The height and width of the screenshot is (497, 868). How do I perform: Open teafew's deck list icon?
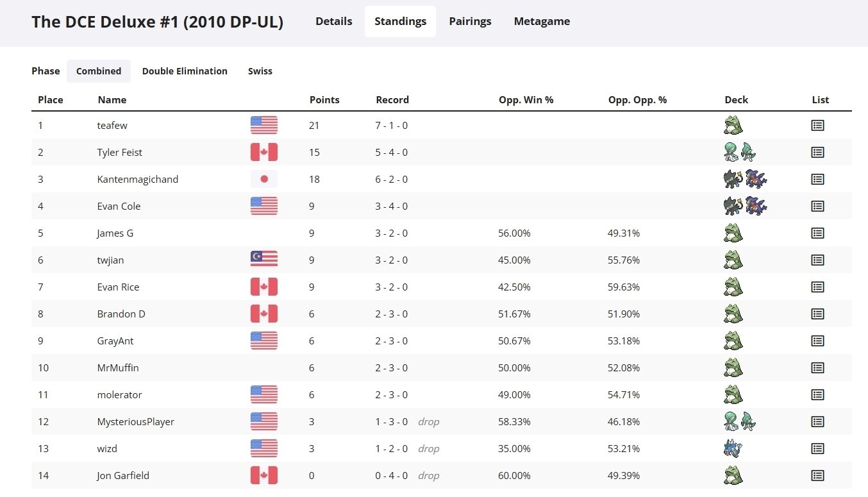click(x=817, y=126)
